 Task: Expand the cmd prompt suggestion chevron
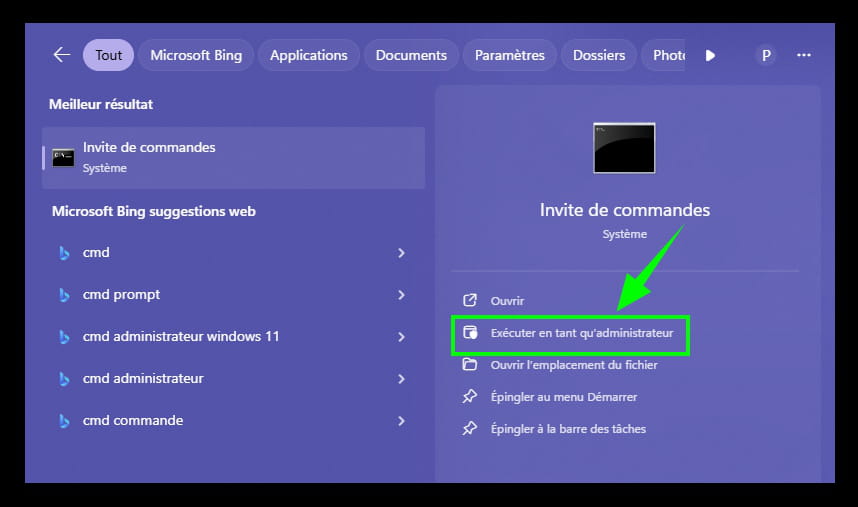pyautogui.click(x=401, y=295)
